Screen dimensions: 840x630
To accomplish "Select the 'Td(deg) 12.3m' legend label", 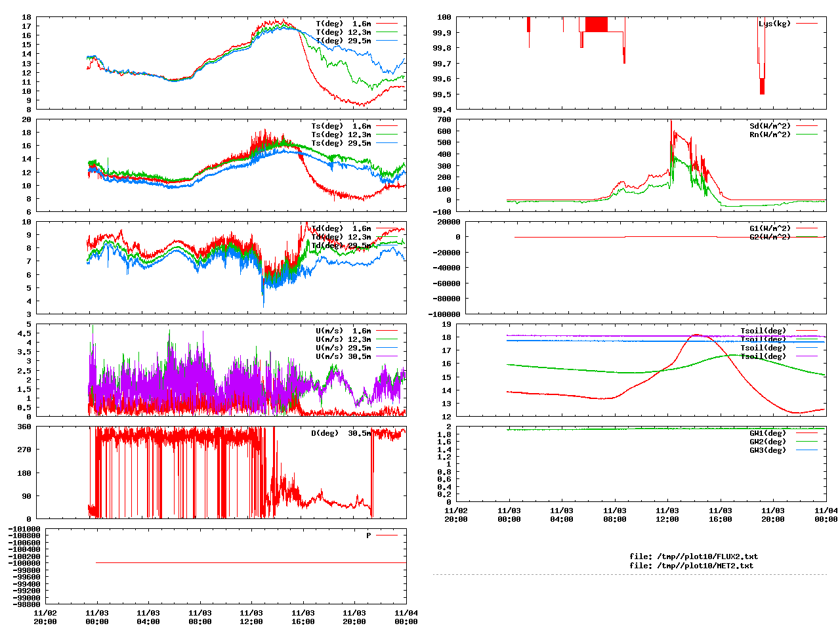I will (341, 237).
